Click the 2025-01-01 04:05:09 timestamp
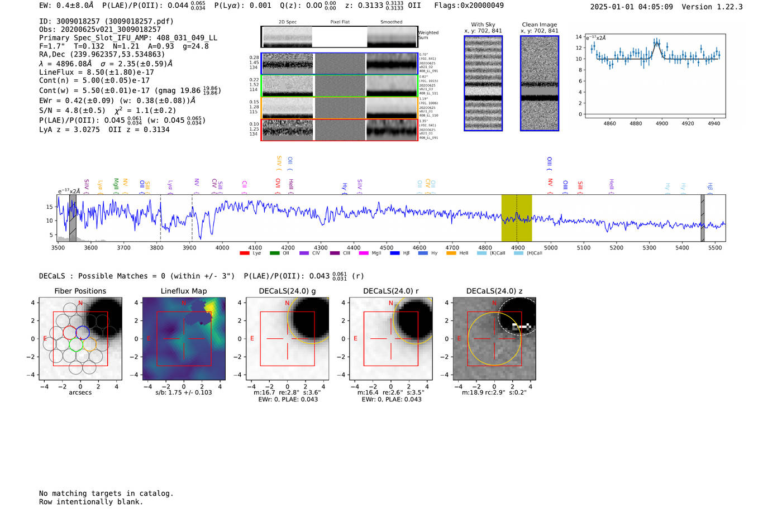Screen dimensions: 782x532 pos(632,7)
